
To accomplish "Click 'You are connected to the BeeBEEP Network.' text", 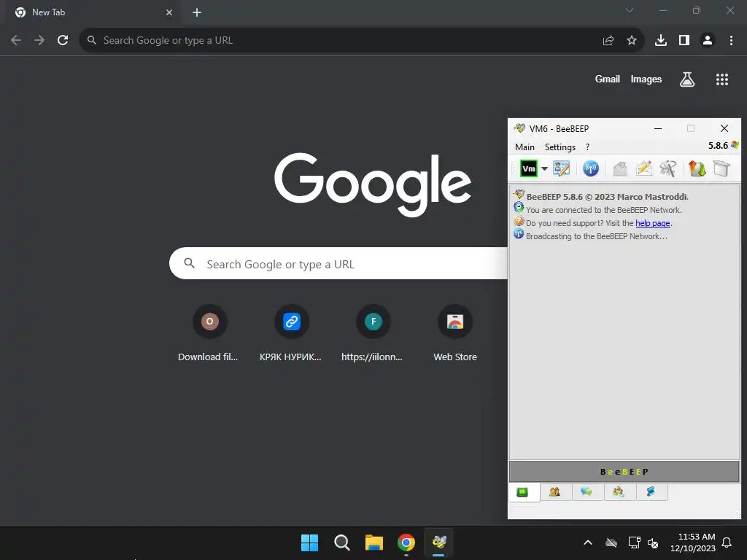I will (603, 210).
